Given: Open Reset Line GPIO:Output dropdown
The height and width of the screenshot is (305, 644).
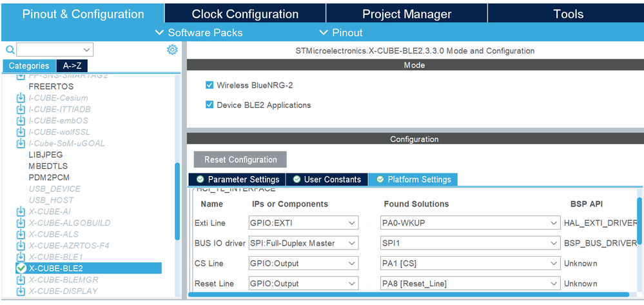Looking at the screenshot, I should 304,283.
